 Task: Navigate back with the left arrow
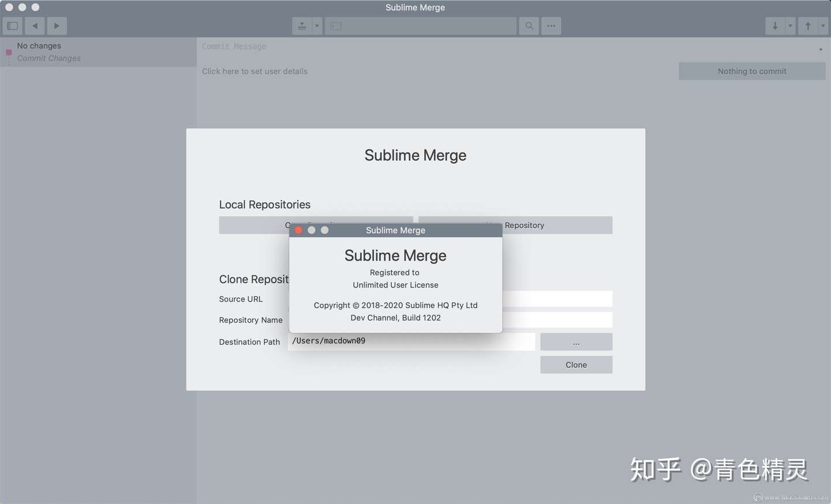coord(35,26)
